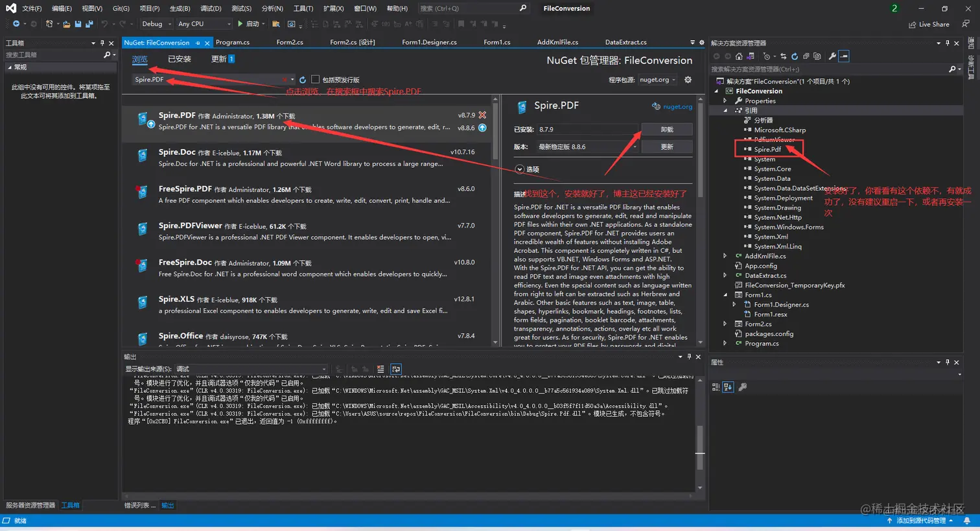This screenshot has width=980, height=531.
Task: Click the Find in Files toolbar icon
Action: pos(275,24)
